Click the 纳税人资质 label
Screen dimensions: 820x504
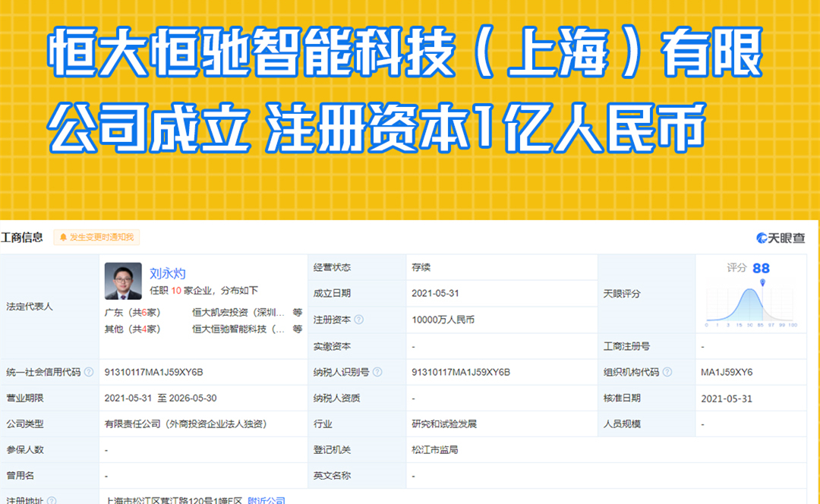(336, 398)
